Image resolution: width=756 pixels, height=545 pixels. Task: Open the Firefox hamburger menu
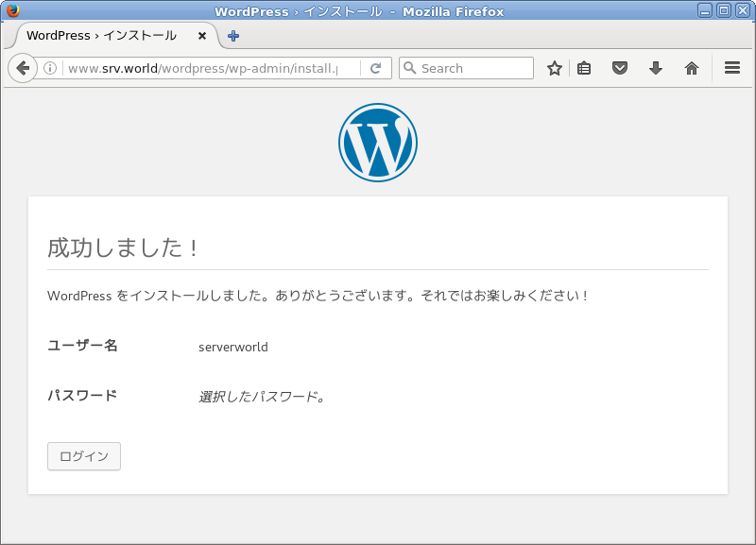[x=731, y=68]
